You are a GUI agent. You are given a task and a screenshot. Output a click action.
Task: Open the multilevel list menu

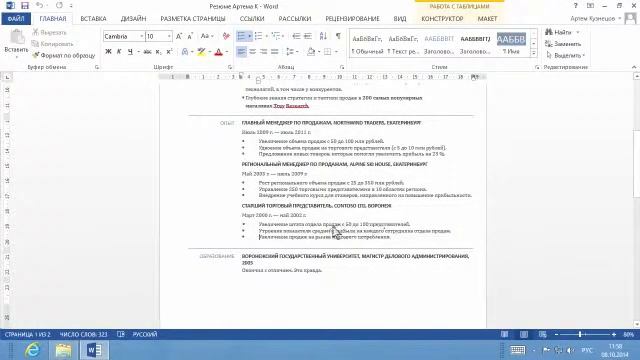point(278,36)
